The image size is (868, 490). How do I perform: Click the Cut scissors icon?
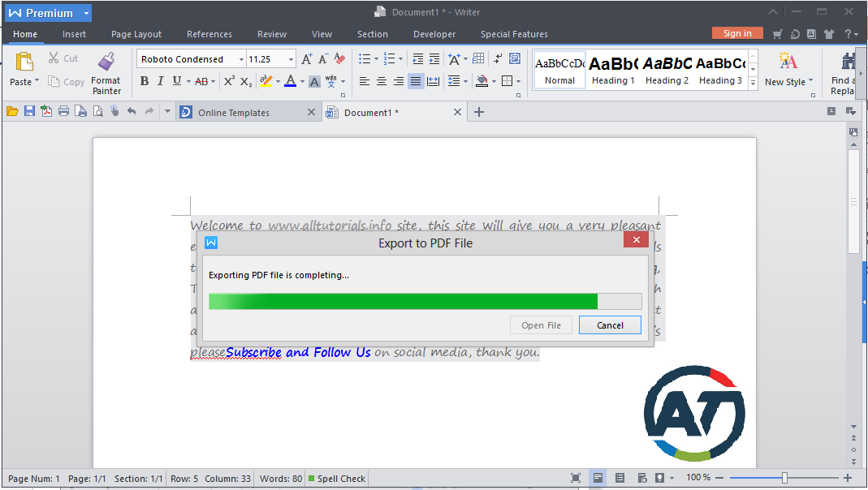[53, 58]
